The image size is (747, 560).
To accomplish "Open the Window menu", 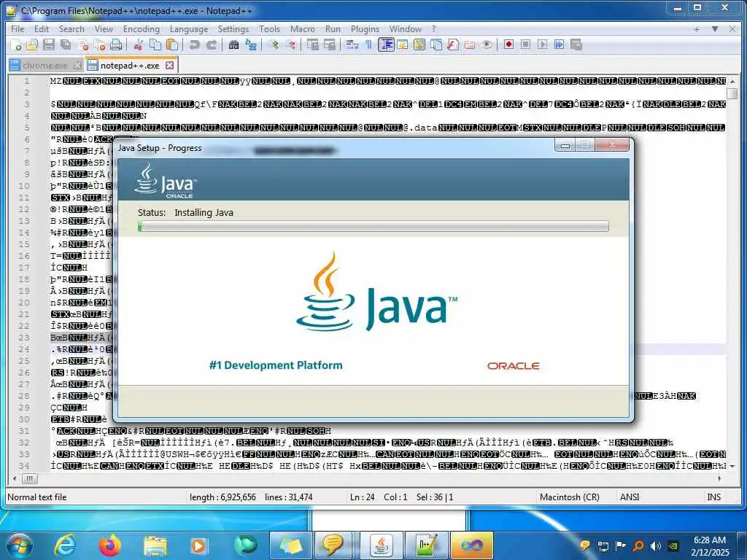I will (406, 29).
